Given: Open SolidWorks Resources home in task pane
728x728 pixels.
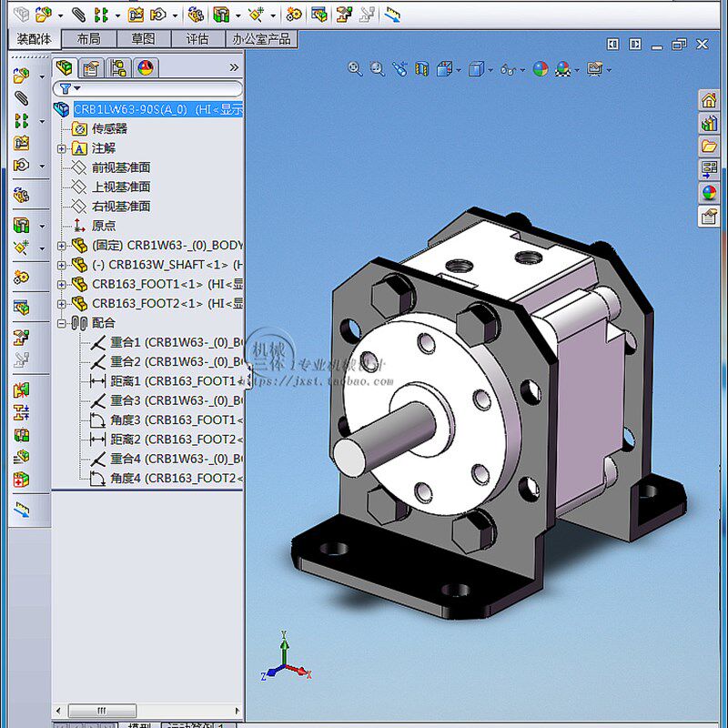Looking at the screenshot, I should point(709,100).
